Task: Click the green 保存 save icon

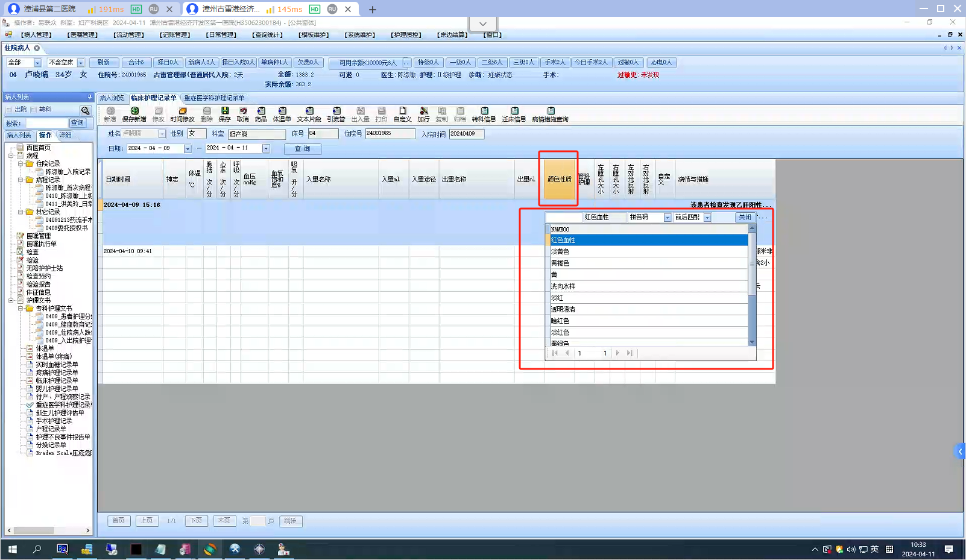Action: (x=225, y=112)
